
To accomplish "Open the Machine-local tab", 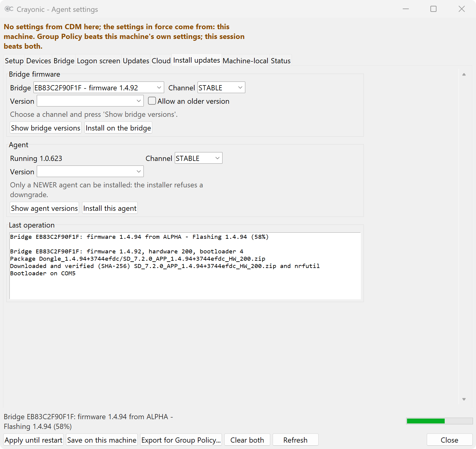I will coord(245,61).
